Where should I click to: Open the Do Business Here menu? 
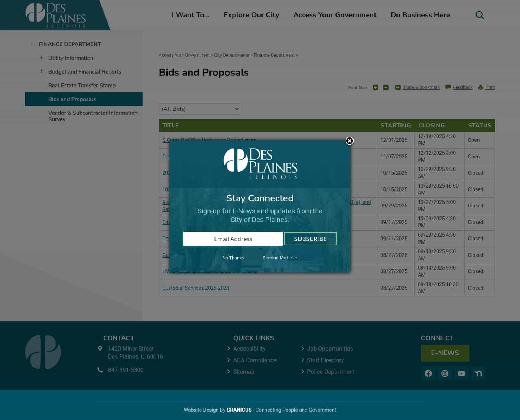[420, 15]
